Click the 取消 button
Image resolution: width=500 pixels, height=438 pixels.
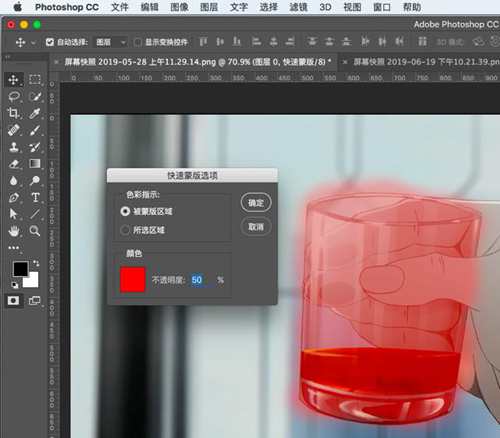click(256, 227)
